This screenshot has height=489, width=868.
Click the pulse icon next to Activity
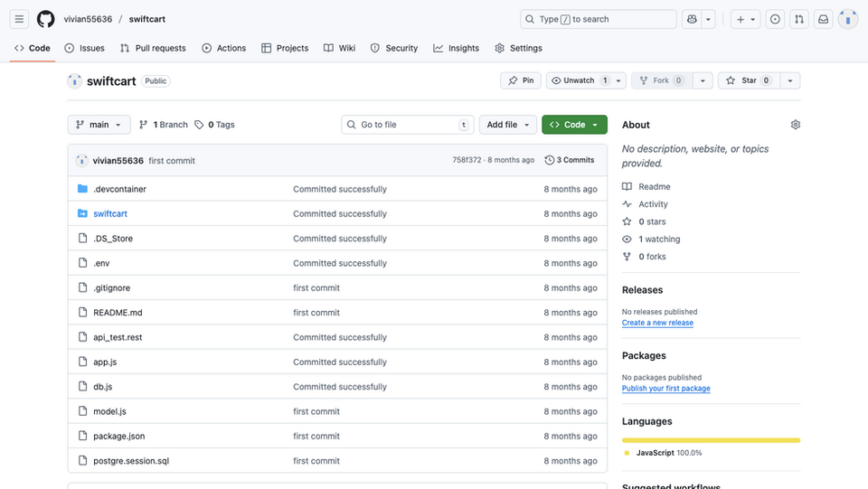click(x=627, y=204)
